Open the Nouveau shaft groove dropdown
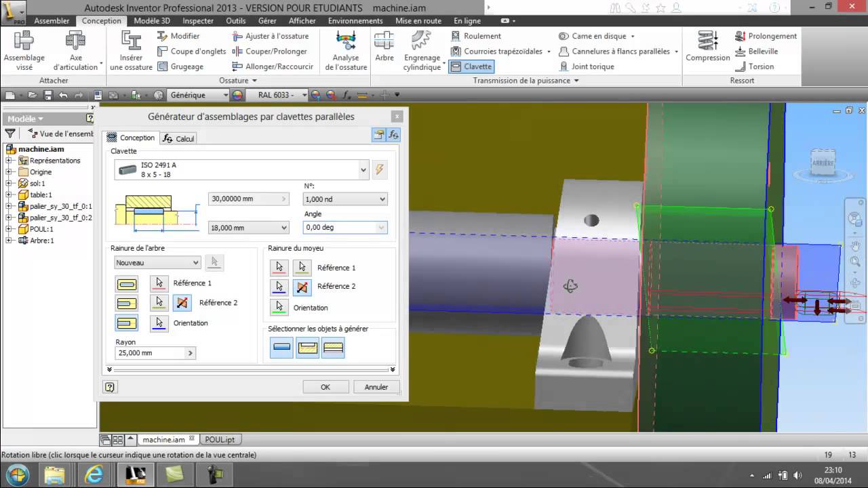Image resolution: width=868 pixels, height=488 pixels. [x=196, y=262]
